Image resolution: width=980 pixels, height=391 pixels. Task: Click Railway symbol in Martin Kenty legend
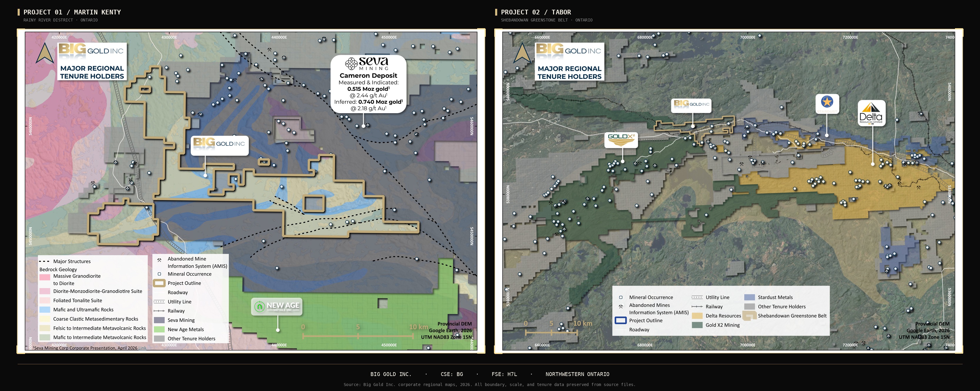tap(159, 311)
